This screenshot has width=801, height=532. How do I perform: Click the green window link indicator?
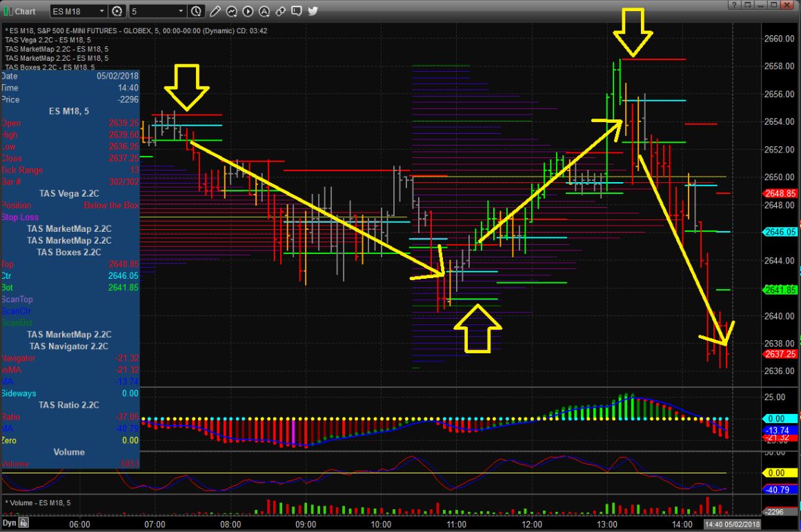[x=6, y=11]
